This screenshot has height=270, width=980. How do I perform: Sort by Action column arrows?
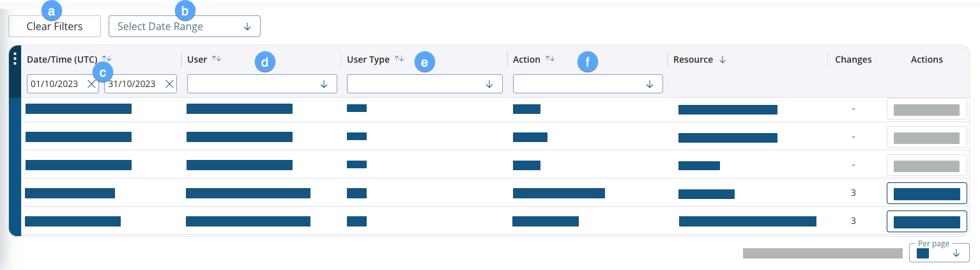[x=550, y=59]
